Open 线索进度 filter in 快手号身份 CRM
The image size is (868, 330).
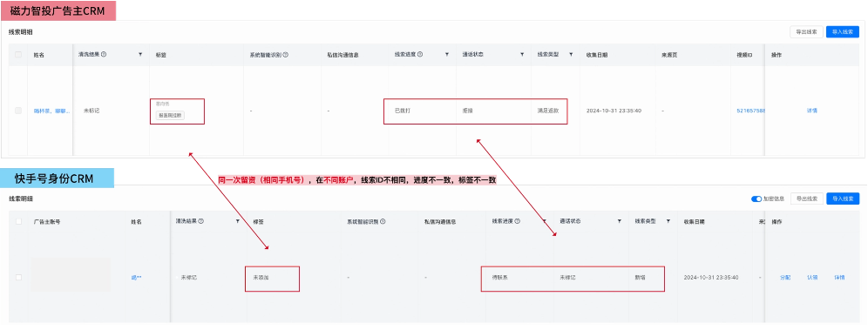[544, 221]
